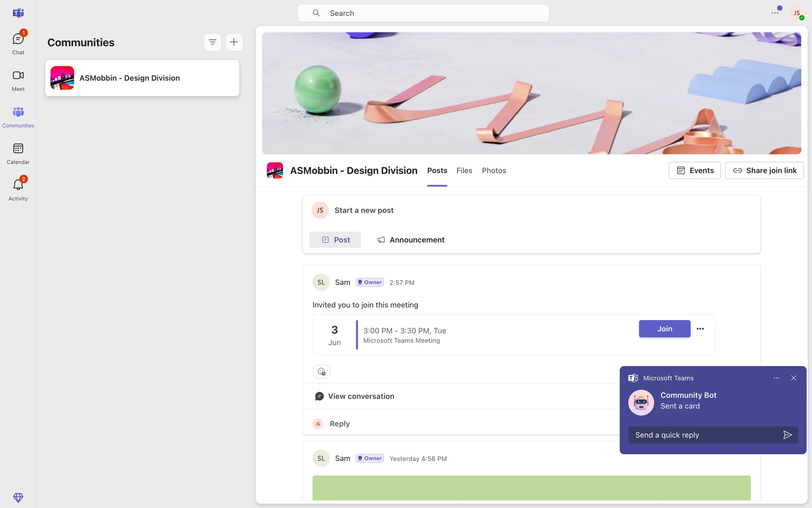Select the Post type toggle

click(x=335, y=240)
